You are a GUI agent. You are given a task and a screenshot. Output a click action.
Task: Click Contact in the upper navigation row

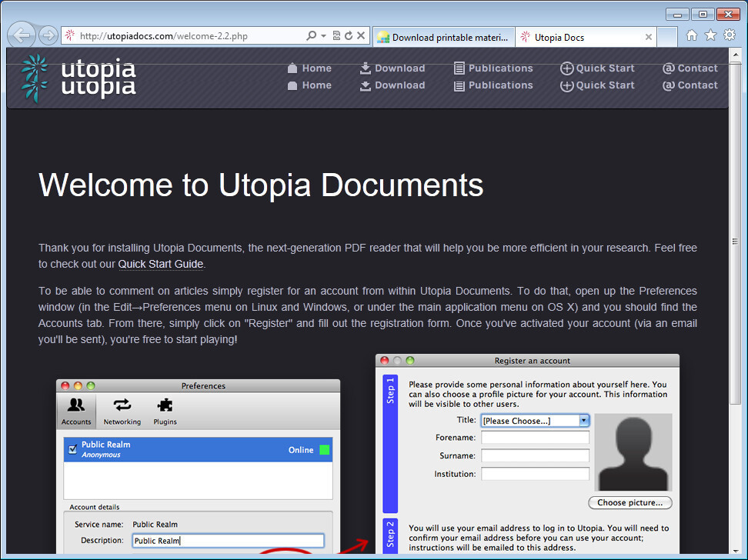pos(690,68)
